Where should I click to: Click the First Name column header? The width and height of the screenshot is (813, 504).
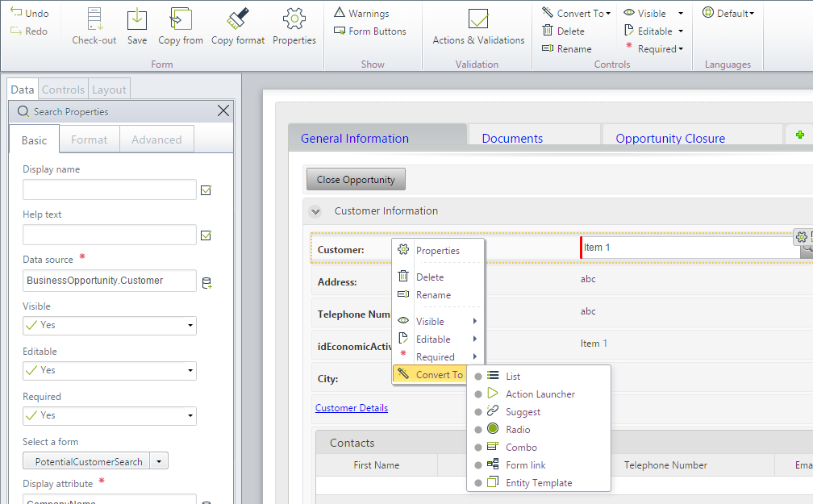point(377,465)
